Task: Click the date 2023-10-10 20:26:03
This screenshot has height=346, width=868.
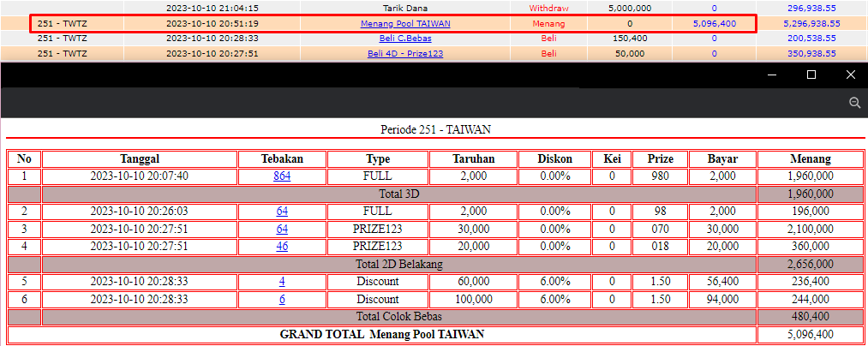Action: pyautogui.click(x=140, y=212)
